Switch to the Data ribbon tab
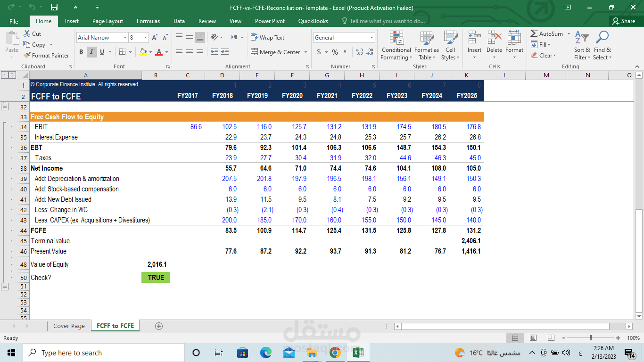This screenshot has height=362, width=644. pos(179,21)
